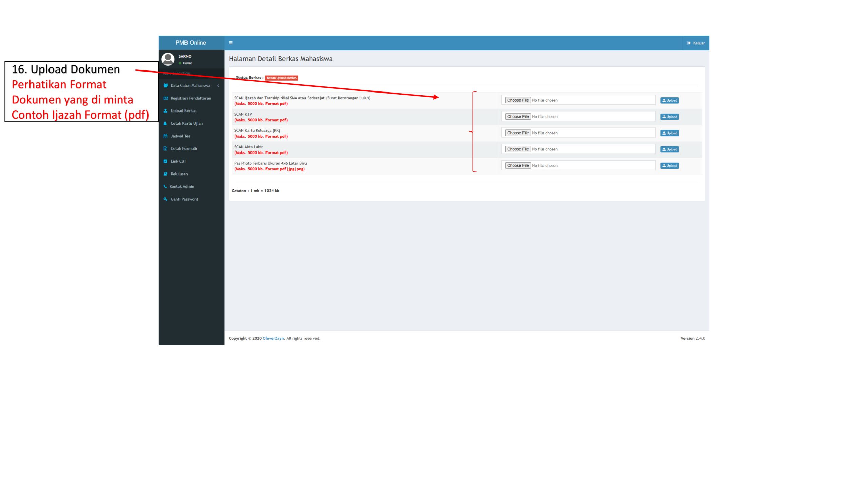868x488 pixels.
Task: Click Upload Berkas sidebar icon
Action: pos(165,111)
